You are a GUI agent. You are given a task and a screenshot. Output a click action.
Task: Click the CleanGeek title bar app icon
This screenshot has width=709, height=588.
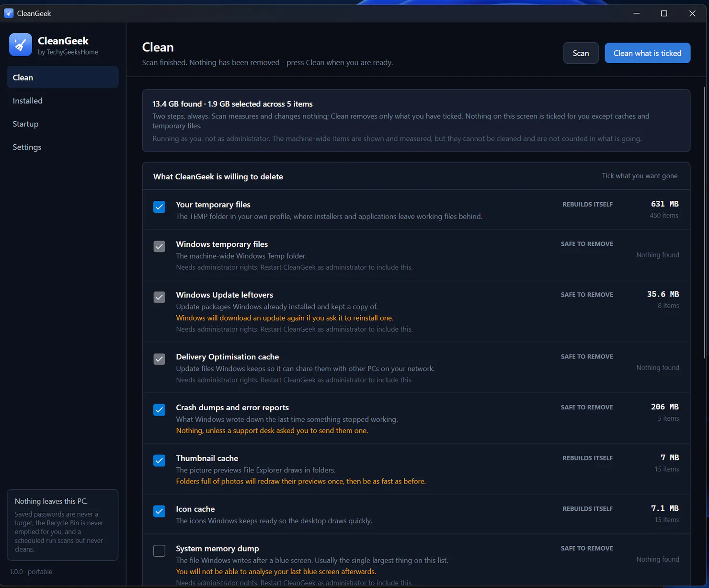tap(9, 13)
